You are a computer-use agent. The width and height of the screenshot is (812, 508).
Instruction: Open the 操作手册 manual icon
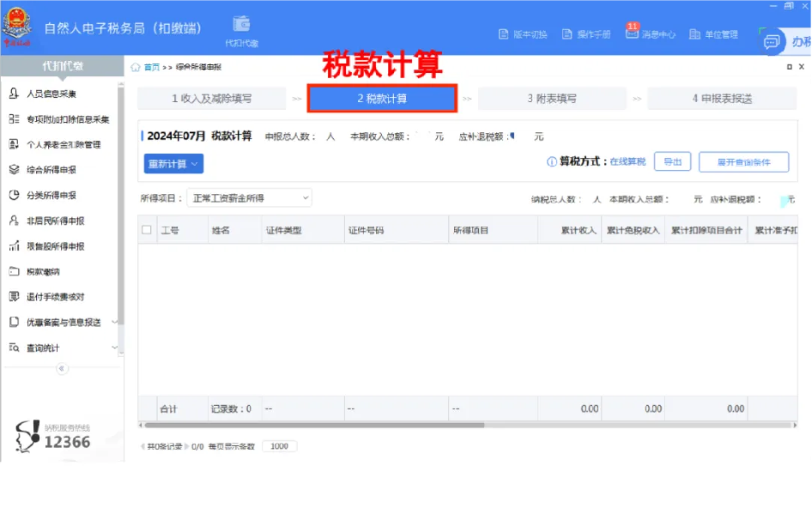(567, 34)
